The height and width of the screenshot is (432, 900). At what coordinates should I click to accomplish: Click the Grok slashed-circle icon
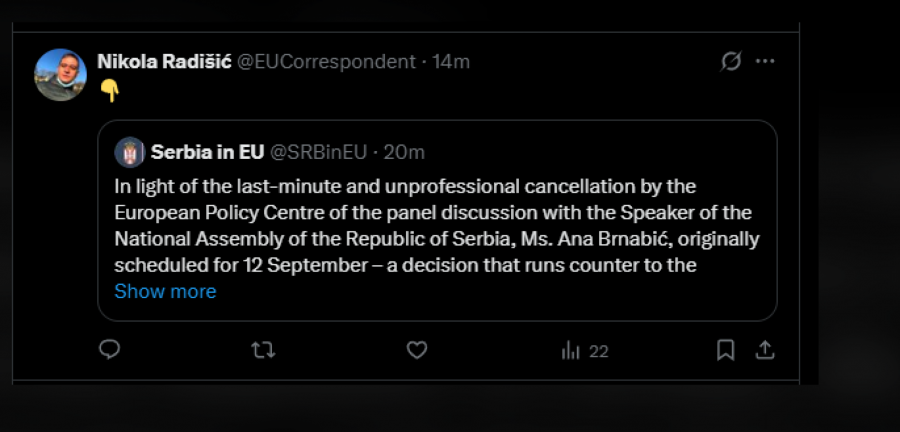(731, 62)
